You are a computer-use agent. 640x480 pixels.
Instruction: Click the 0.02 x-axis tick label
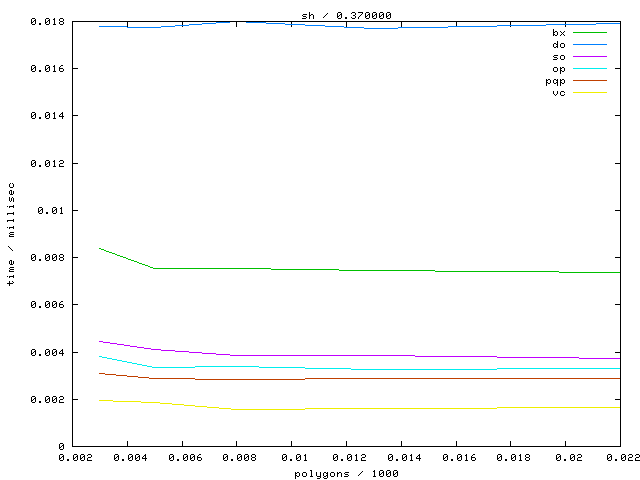(x=565, y=458)
